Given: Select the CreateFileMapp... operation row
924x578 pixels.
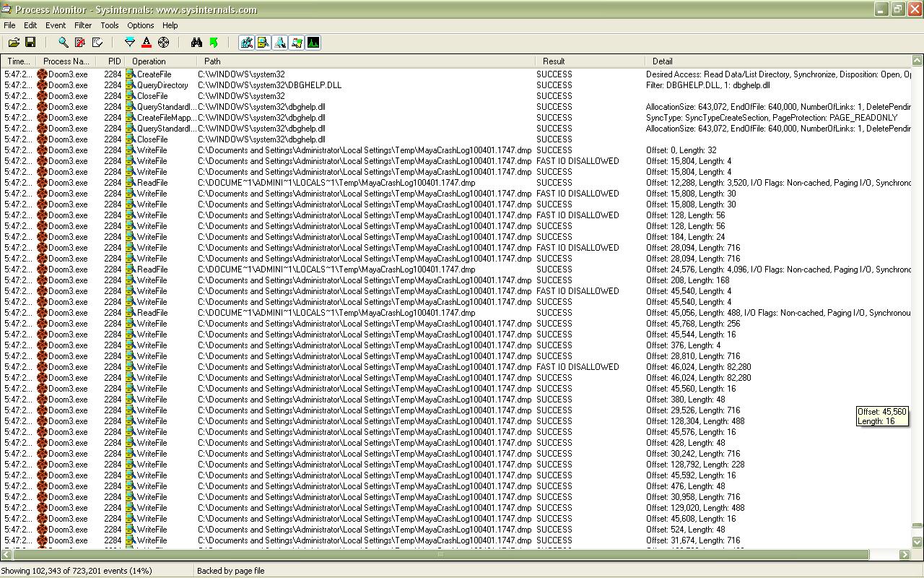Looking at the screenshot, I should (x=456, y=118).
